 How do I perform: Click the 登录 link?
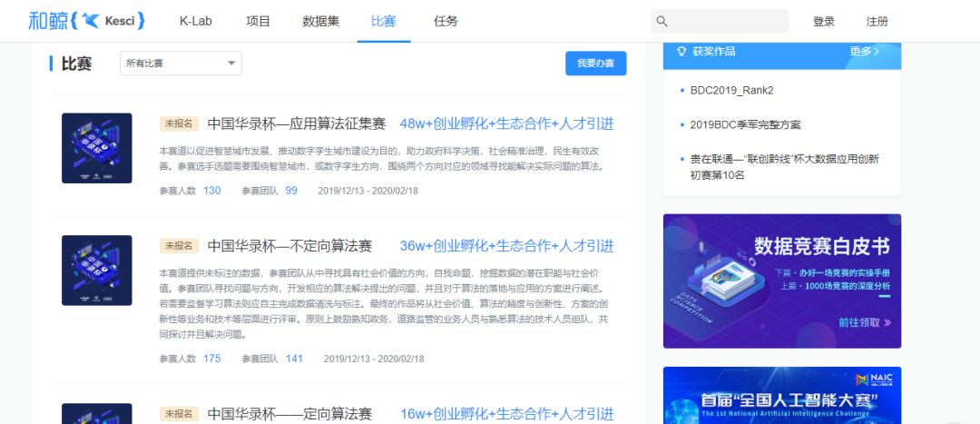click(824, 21)
